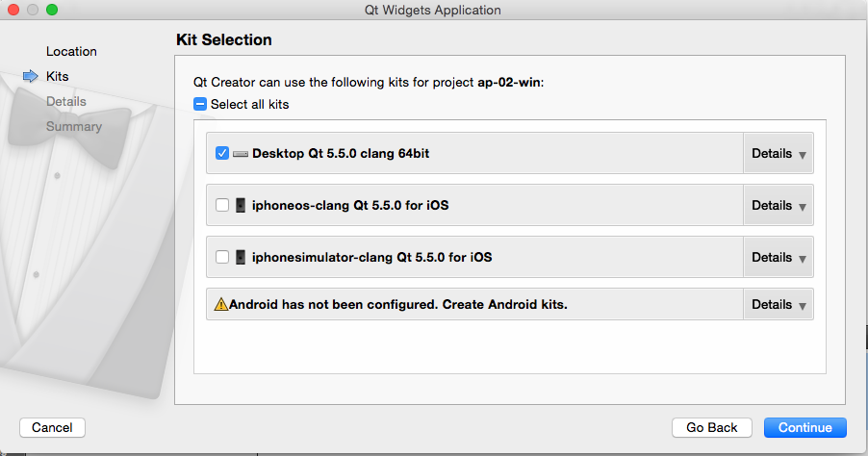Click the 'Desktop Qt 5.5.0 clang 64bit' label
The width and height of the screenshot is (868, 456).
click(341, 153)
